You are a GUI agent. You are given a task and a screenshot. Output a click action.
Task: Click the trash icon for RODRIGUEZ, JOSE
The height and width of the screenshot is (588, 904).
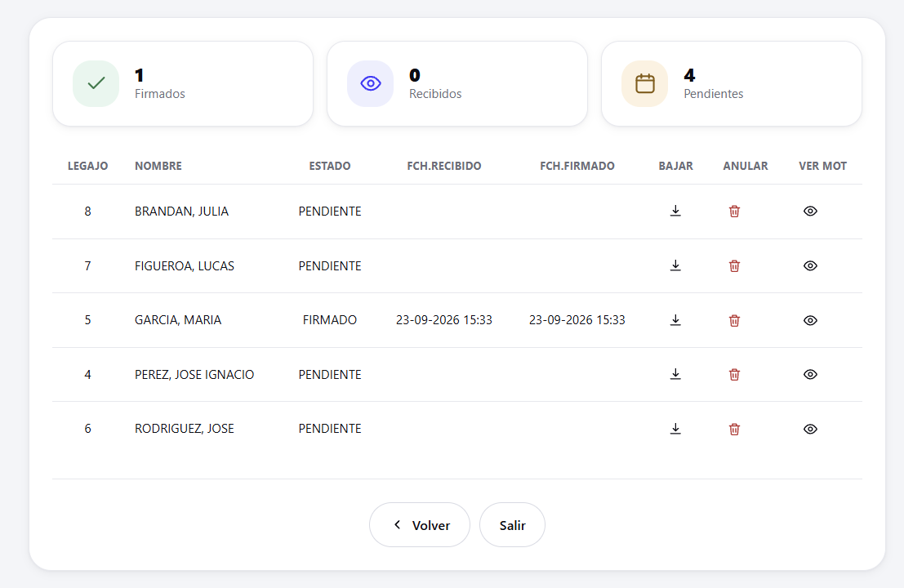coord(734,429)
